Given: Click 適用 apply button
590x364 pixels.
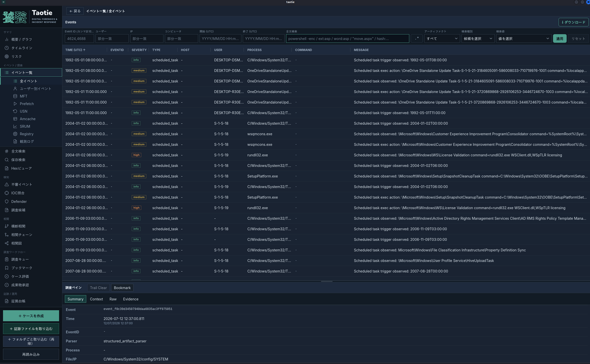Looking at the screenshot, I should 560,38.
